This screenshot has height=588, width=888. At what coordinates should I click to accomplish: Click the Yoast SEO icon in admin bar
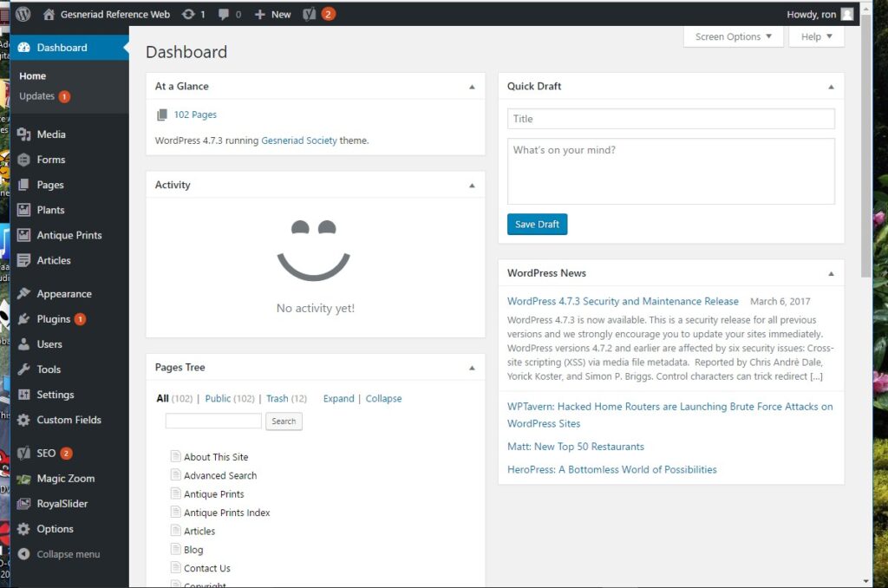click(x=310, y=14)
